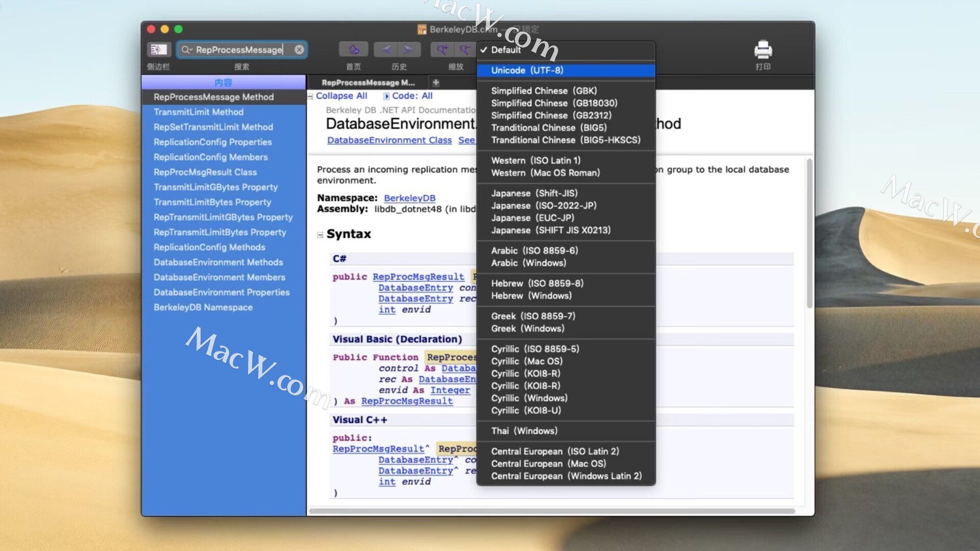Clear the search field text

pyautogui.click(x=299, y=49)
